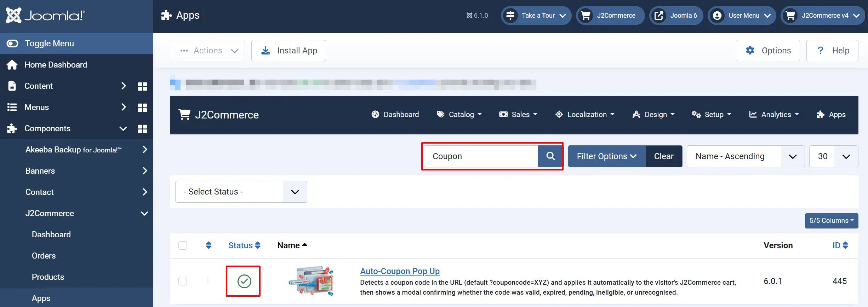Check the Auto-Coupon Pop Up row checkbox

pos(183,281)
